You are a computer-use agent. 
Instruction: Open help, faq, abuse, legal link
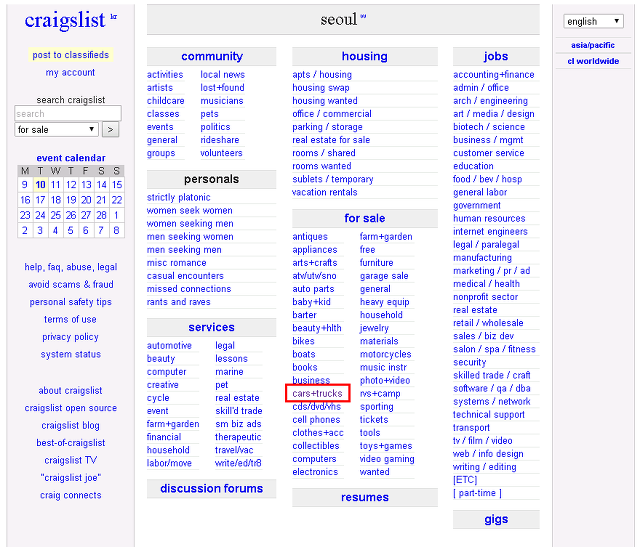(x=71, y=267)
